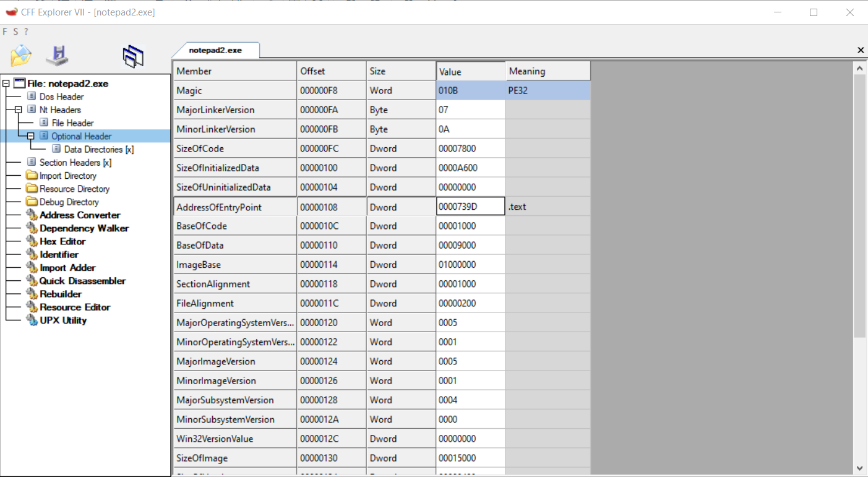The image size is (868, 477).
Task: Select the Magic value 010B
Action: click(471, 90)
